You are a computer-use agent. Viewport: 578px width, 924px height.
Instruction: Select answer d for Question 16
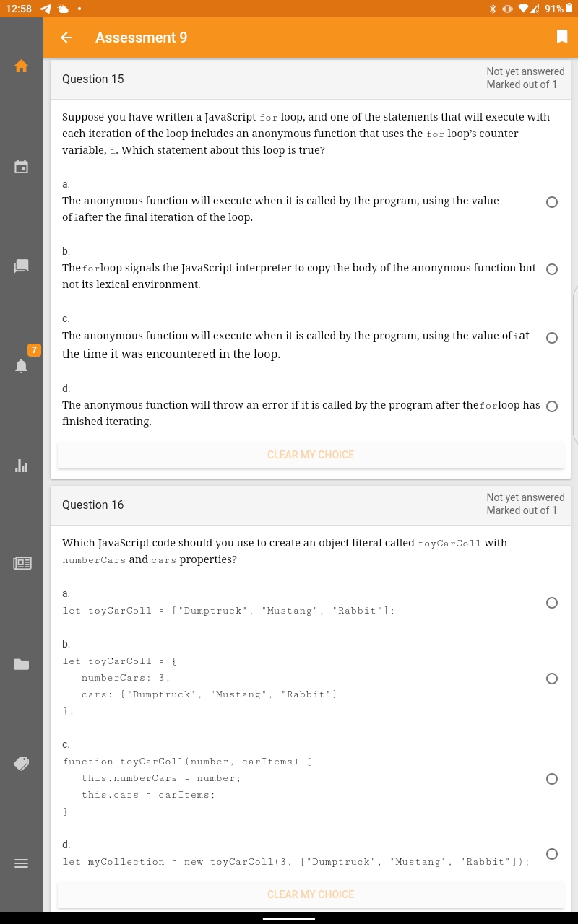(552, 854)
